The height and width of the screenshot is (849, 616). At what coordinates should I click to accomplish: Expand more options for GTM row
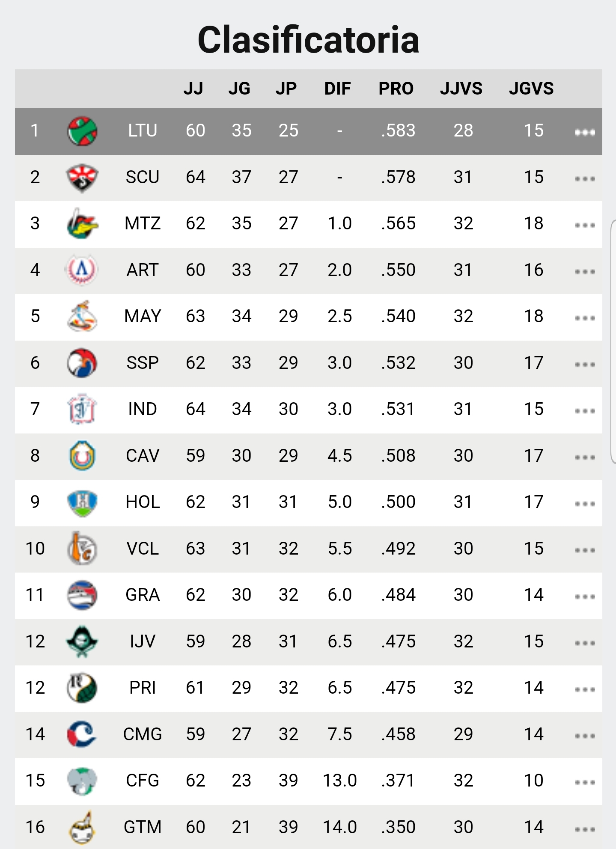pyautogui.click(x=585, y=829)
